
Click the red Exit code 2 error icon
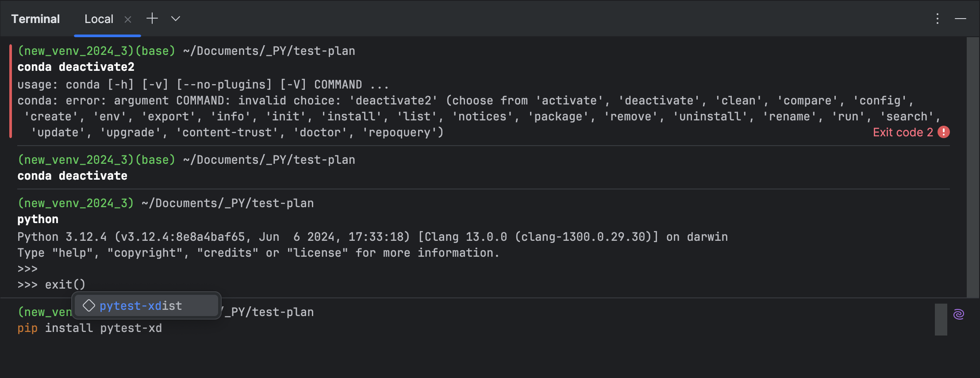[x=944, y=132]
